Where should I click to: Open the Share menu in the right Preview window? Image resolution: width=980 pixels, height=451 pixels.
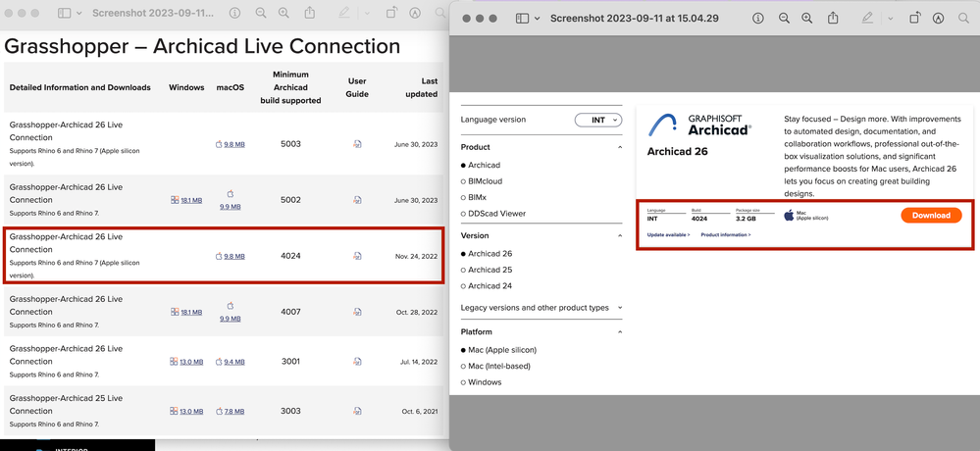[x=833, y=18]
